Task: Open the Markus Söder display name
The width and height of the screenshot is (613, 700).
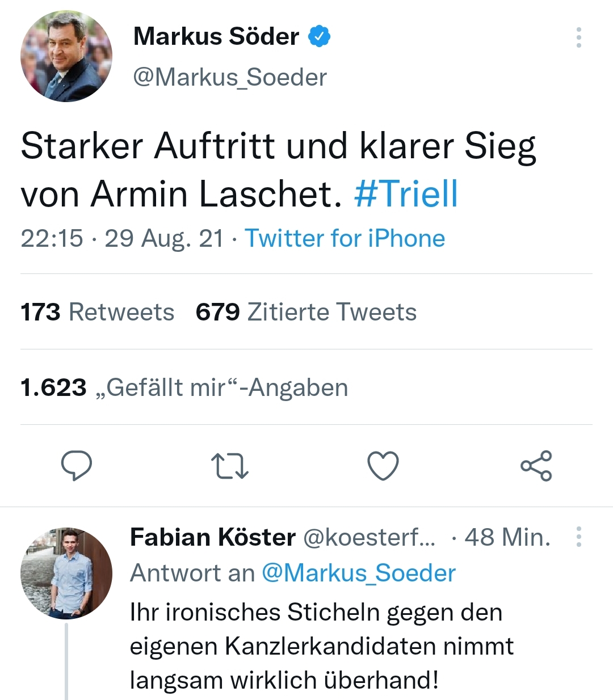Action: point(216,37)
